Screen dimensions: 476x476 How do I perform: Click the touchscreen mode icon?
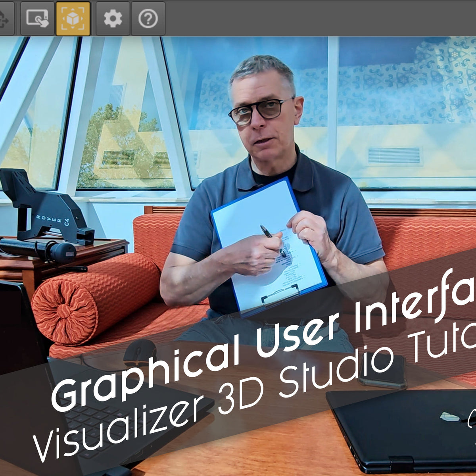[37, 18]
